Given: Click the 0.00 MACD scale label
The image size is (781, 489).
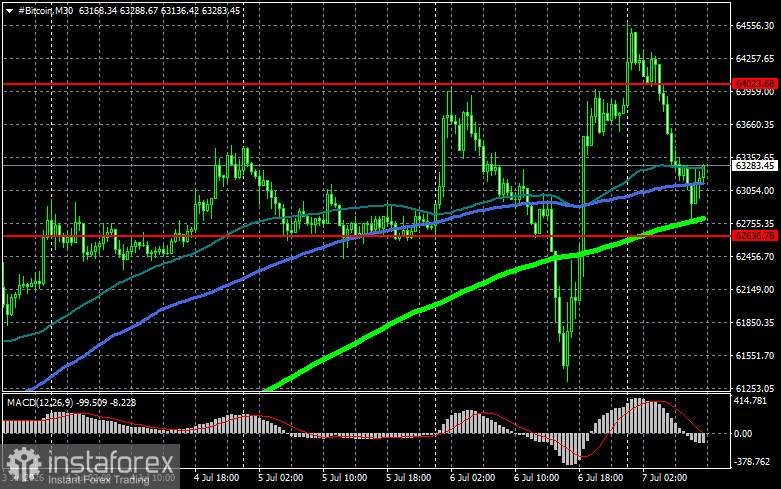Looking at the screenshot, I should [743, 434].
